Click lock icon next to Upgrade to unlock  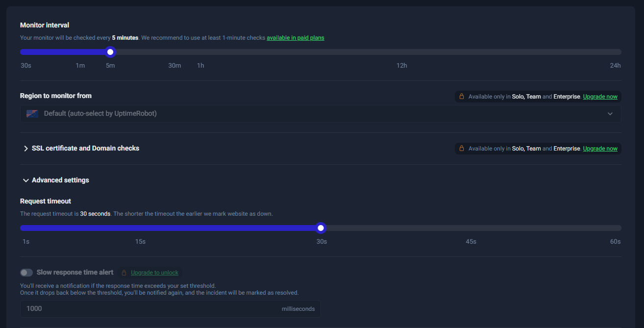click(x=124, y=273)
